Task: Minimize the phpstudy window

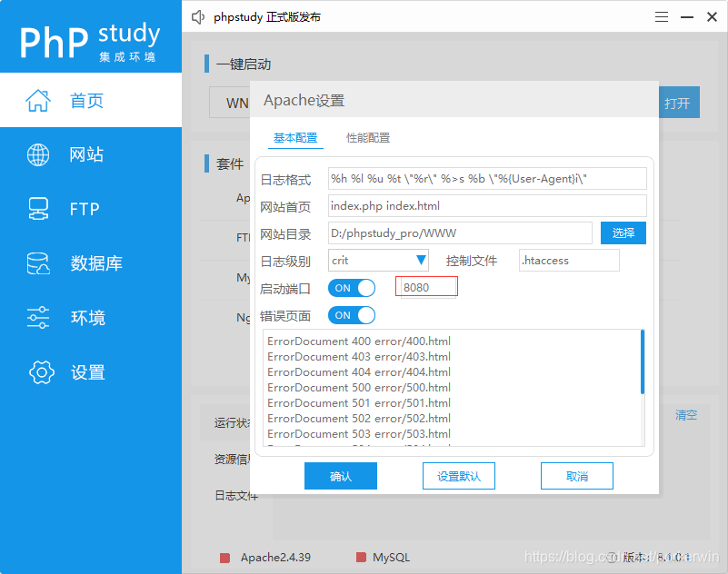Action: tap(687, 17)
